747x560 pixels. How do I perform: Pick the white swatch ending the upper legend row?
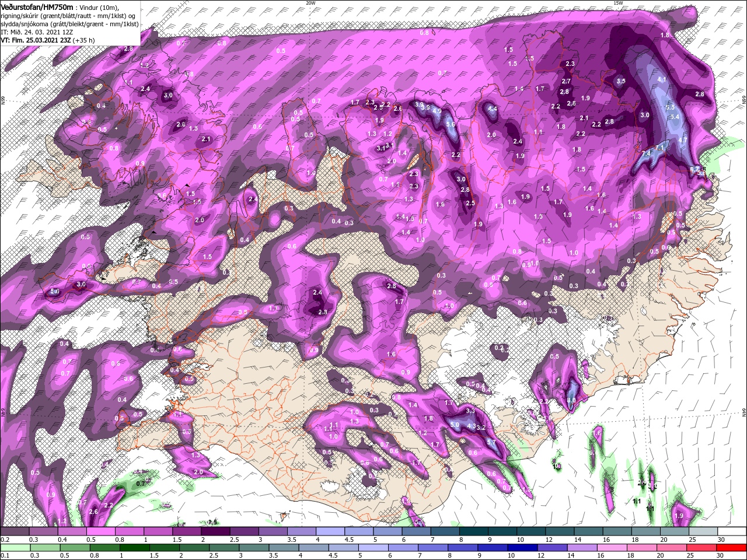(x=732, y=532)
